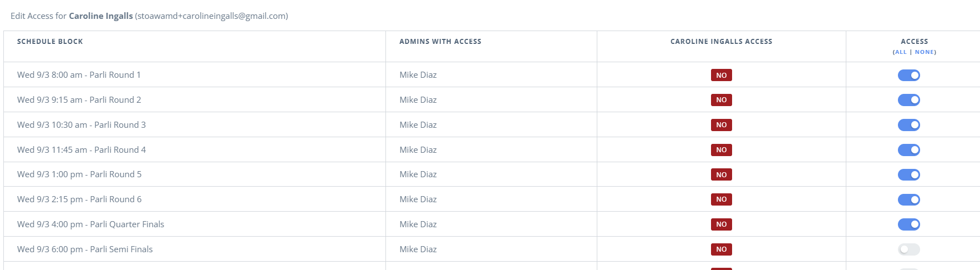The height and width of the screenshot is (270, 980).
Task: Disable access switch for Parli Round 2
Action: coord(908,100)
